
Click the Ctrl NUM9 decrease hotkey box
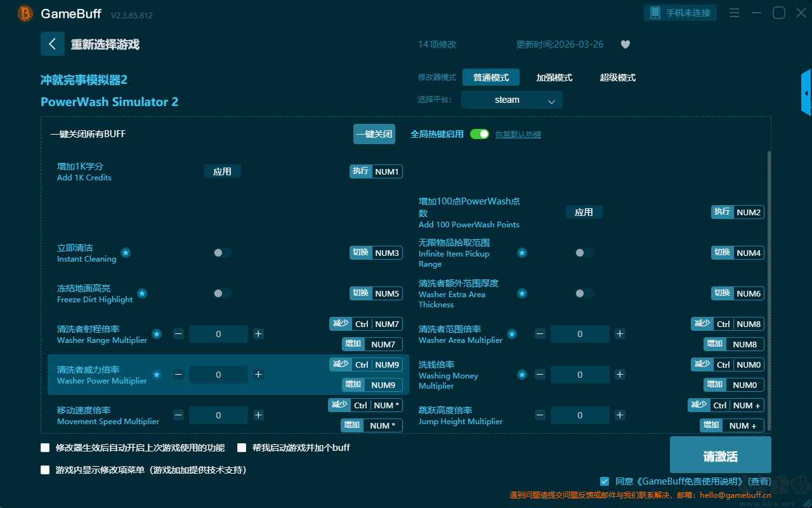click(366, 364)
